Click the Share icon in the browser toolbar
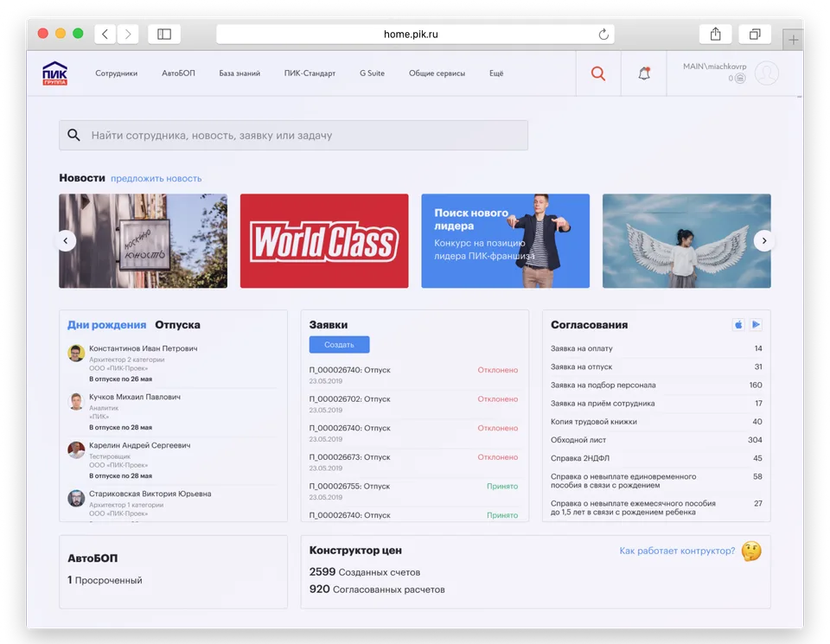Image resolution: width=830 pixels, height=644 pixels. (714, 34)
